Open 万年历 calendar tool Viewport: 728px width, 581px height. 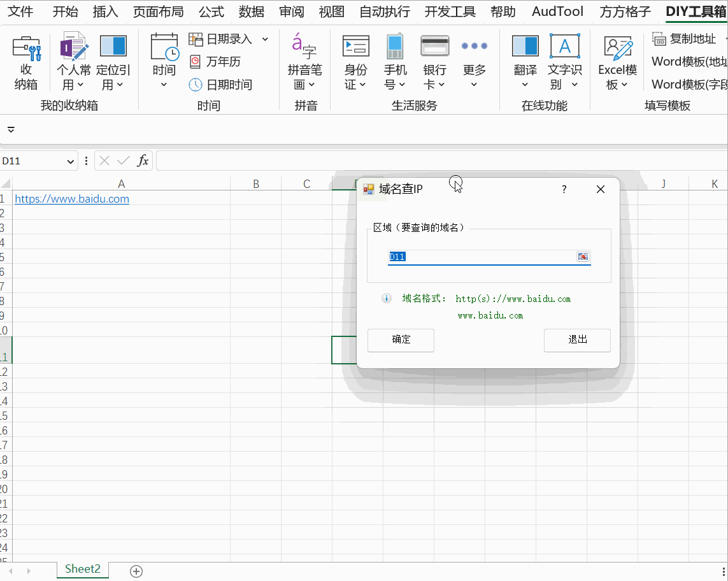(x=215, y=62)
